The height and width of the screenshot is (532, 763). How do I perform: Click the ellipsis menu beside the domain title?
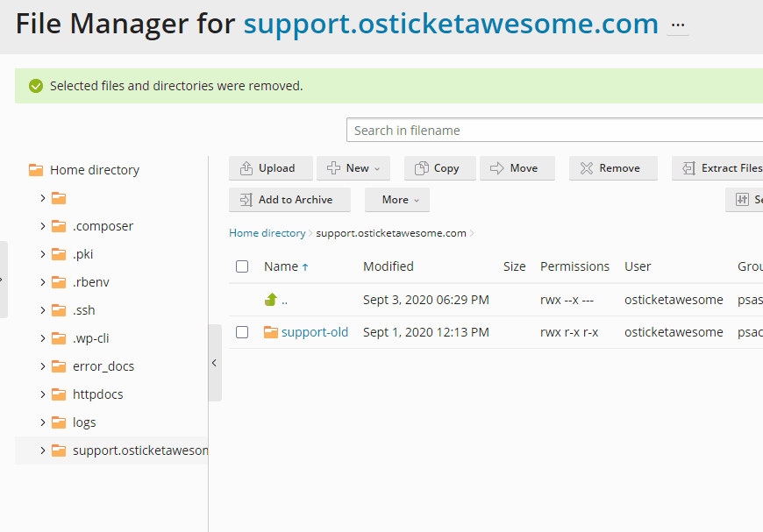tap(678, 25)
